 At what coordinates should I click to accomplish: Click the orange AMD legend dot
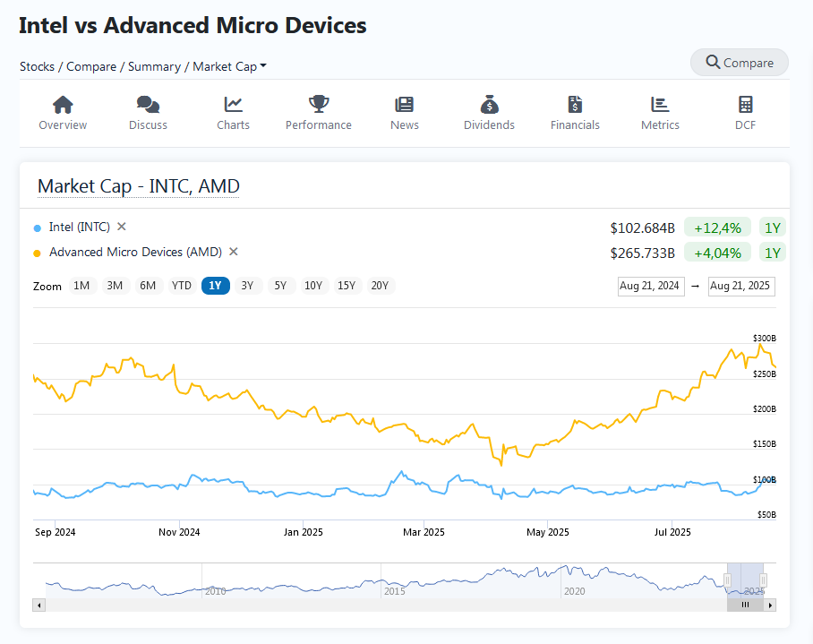[37, 253]
